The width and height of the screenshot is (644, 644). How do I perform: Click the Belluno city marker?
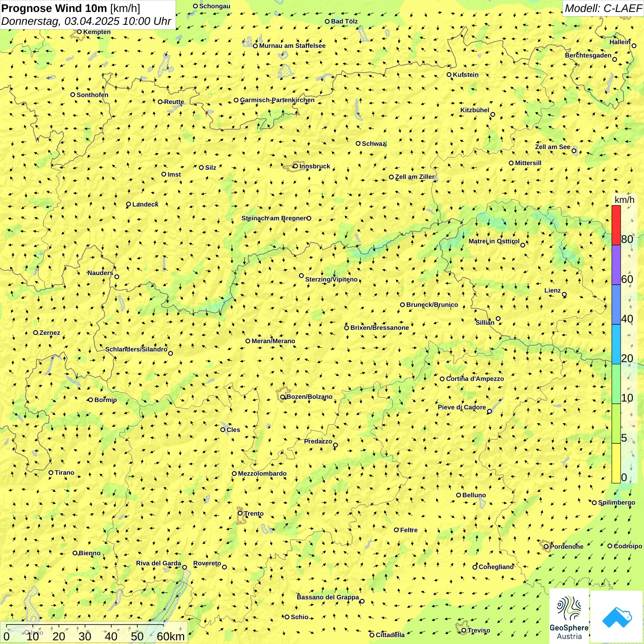pos(458,495)
